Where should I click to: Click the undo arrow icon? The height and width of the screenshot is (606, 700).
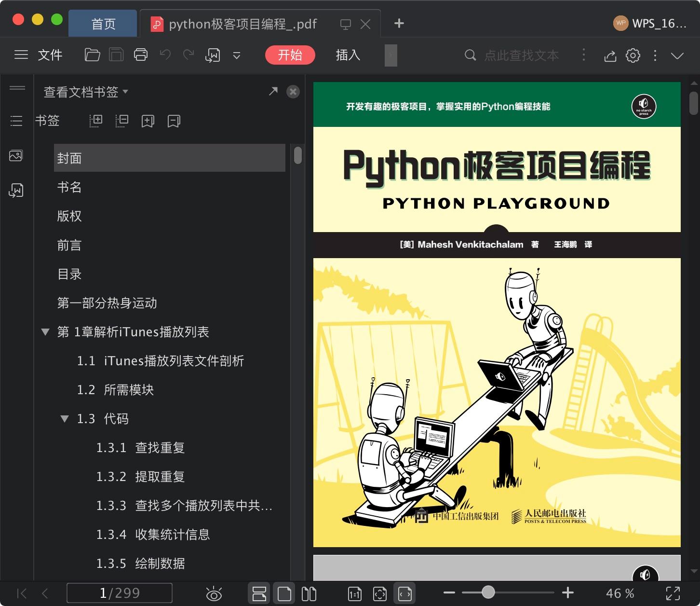[165, 55]
